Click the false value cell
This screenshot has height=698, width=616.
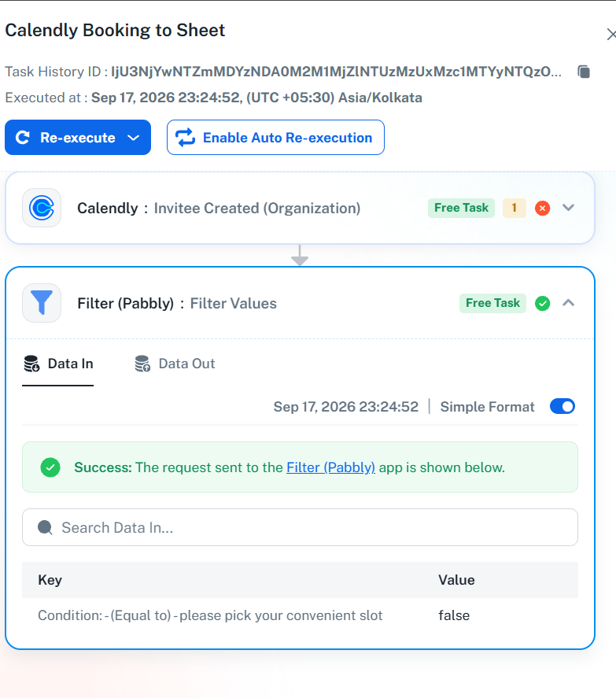coord(454,615)
